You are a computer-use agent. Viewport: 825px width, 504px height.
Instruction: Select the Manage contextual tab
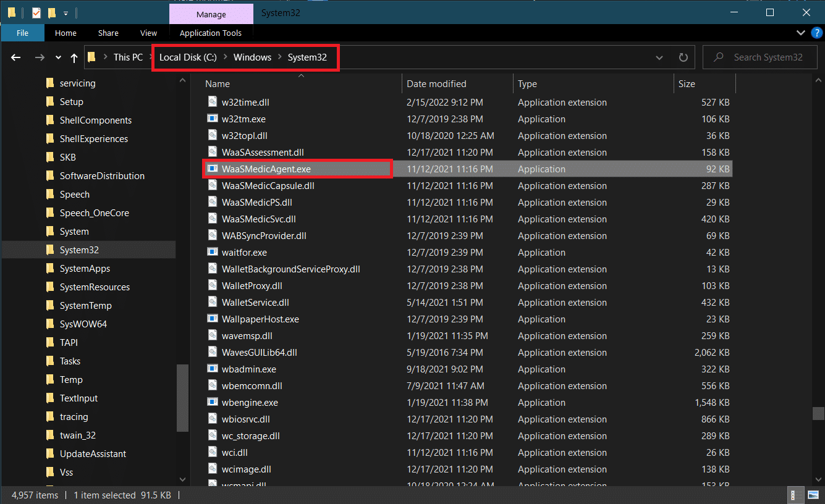tap(211, 14)
